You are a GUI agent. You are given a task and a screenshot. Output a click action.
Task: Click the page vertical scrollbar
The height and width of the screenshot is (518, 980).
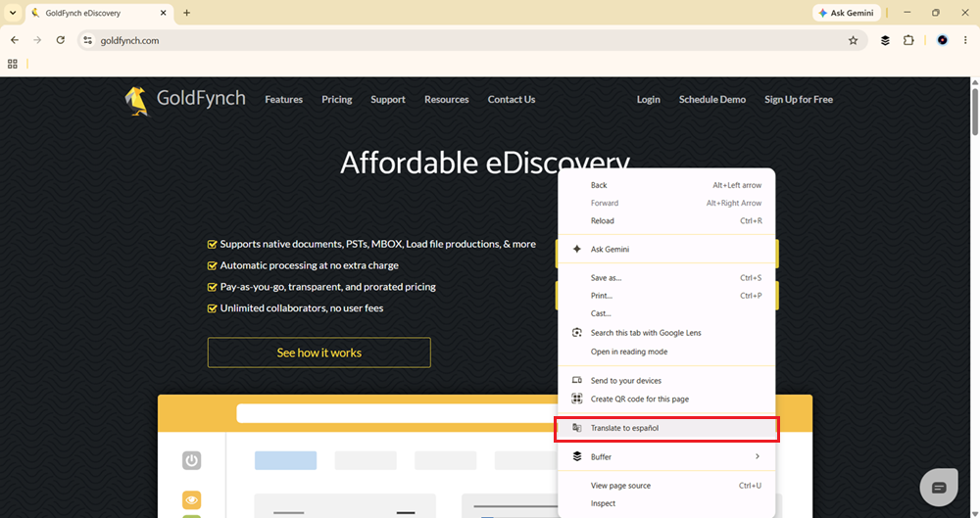pos(975,112)
